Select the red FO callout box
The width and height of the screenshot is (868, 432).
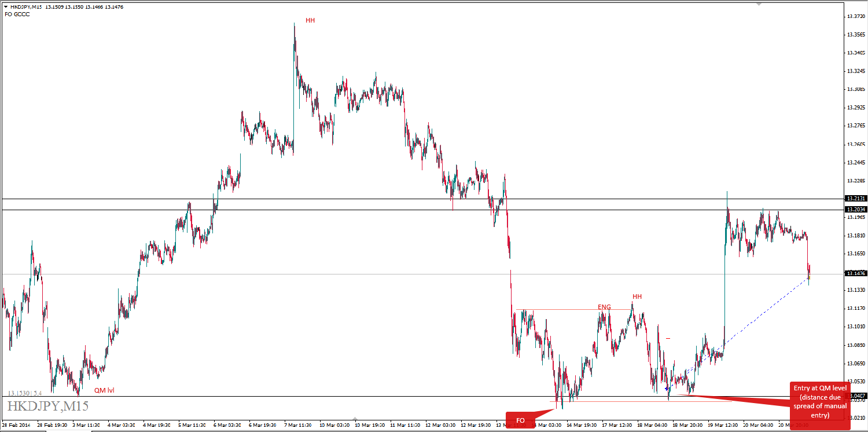pos(520,420)
